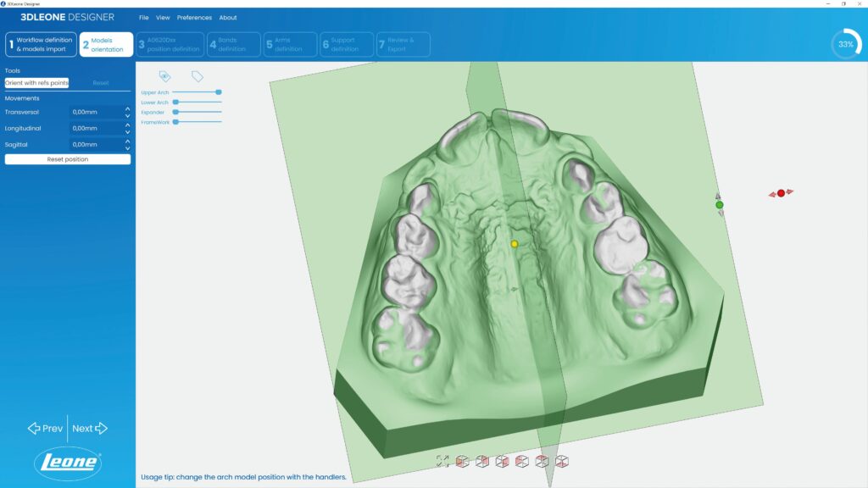The height and width of the screenshot is (488, 868).
Task: Open the File menu
Action: pyautogui.click(x=144, y=18)
